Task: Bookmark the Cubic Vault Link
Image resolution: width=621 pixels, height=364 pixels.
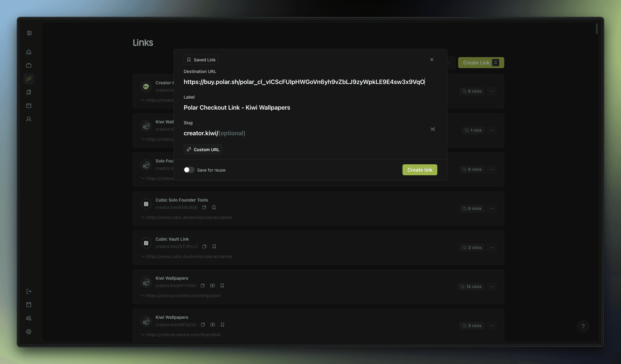Action: 214,246
